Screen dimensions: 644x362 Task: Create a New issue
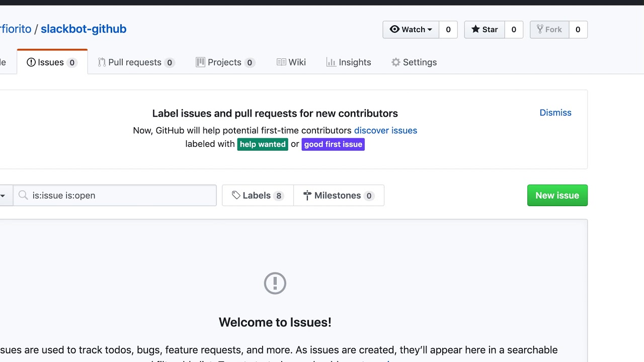tap(557, 196)
